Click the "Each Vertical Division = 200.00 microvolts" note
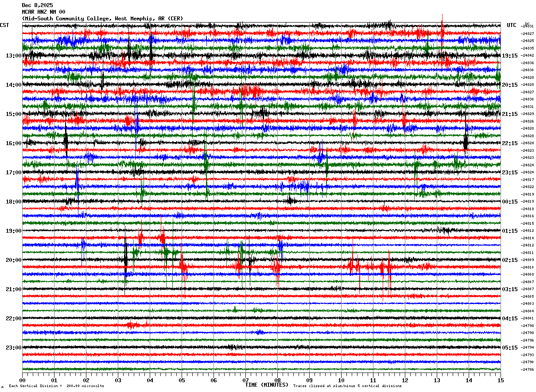This screenshot has height=392, width=536. point(56,386)
